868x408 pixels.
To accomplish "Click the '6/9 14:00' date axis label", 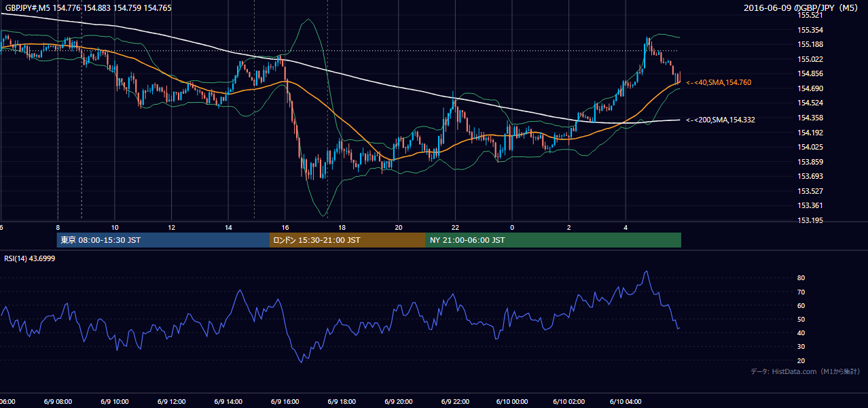I will [228, 402].
